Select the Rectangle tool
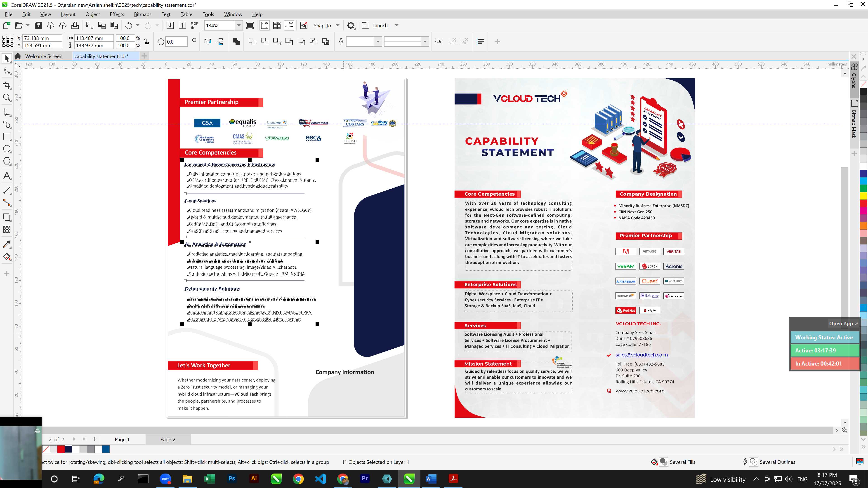Image resolution: width=868 pixels, height=488 pixels. pos(7,137)
